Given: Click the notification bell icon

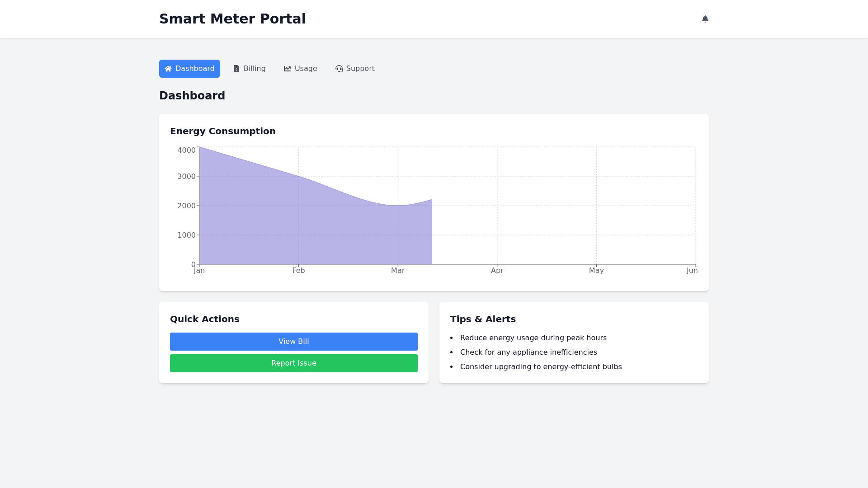Looking at the screenshot, I should (705, 19).
